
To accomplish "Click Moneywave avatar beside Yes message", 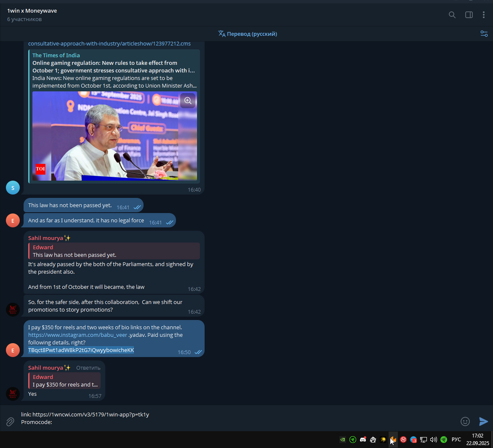I will point(13,394).
